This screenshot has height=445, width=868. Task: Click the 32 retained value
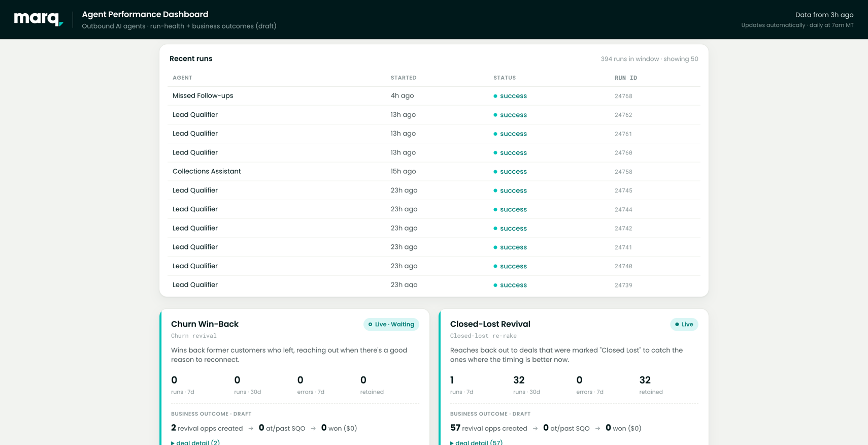645,380
